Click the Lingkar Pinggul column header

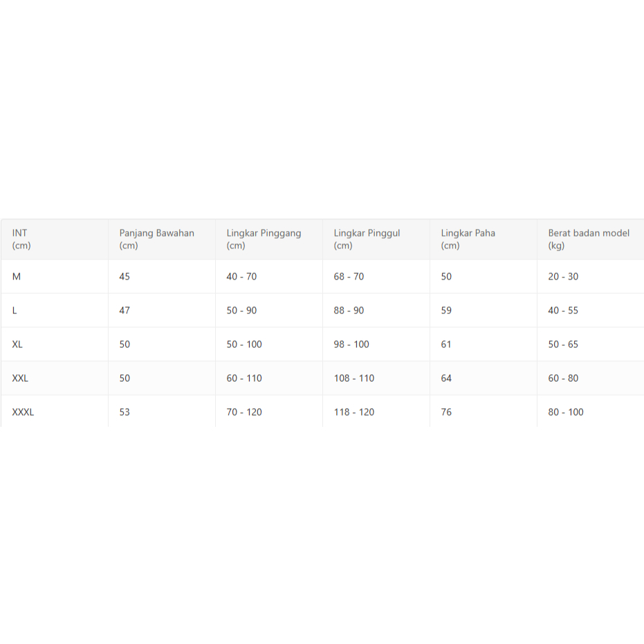[367, 239]
